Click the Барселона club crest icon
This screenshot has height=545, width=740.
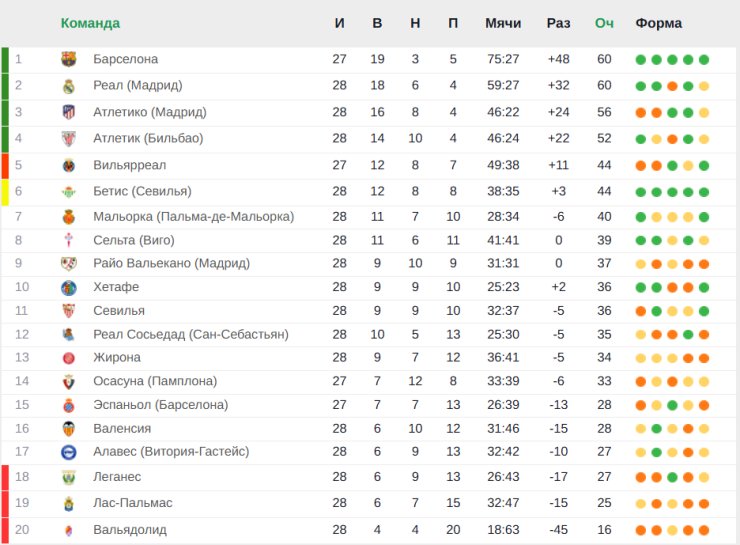68,59
